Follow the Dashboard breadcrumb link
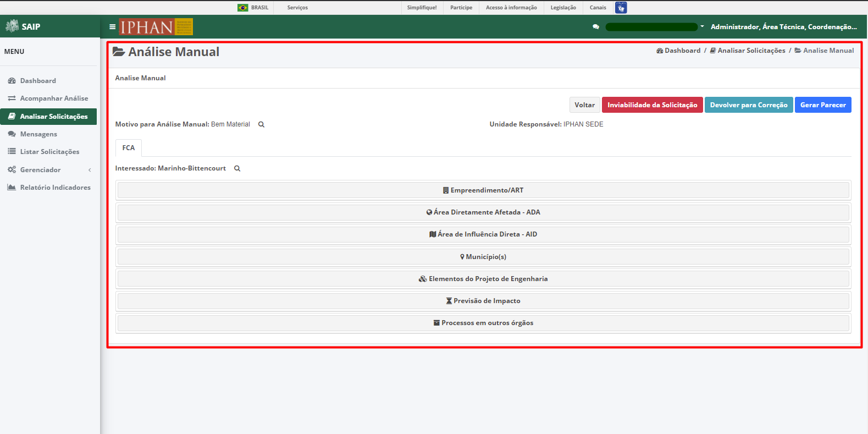The height and width of the screenshot is (434, 868). (x=678, y=51)
